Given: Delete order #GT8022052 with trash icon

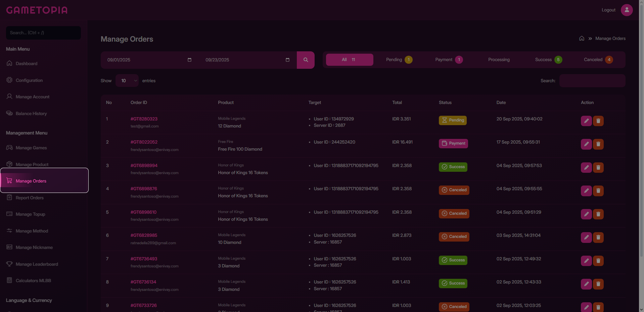Looking at the screenshot, I should [x=598, y=144].
